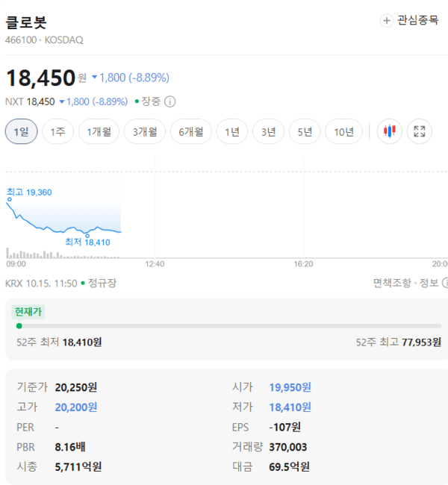Image resolution: width=448 pixels, height=485 pixels.
Task: Click 대금 value 69.5억원
Action: [289, 467]
